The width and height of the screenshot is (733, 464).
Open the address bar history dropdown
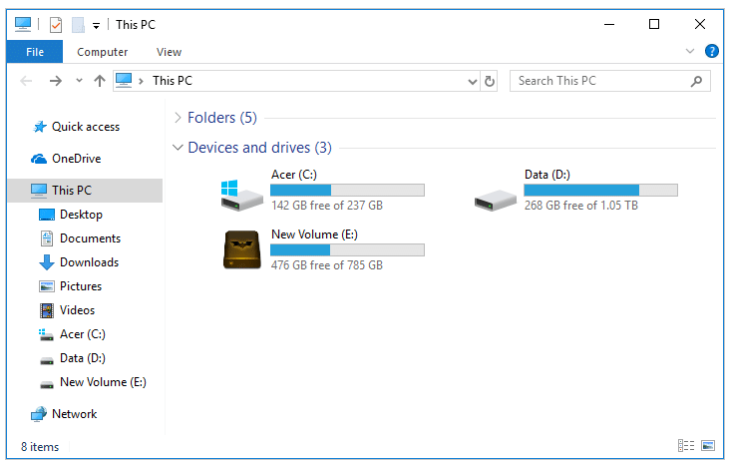(x=473, y=81)
